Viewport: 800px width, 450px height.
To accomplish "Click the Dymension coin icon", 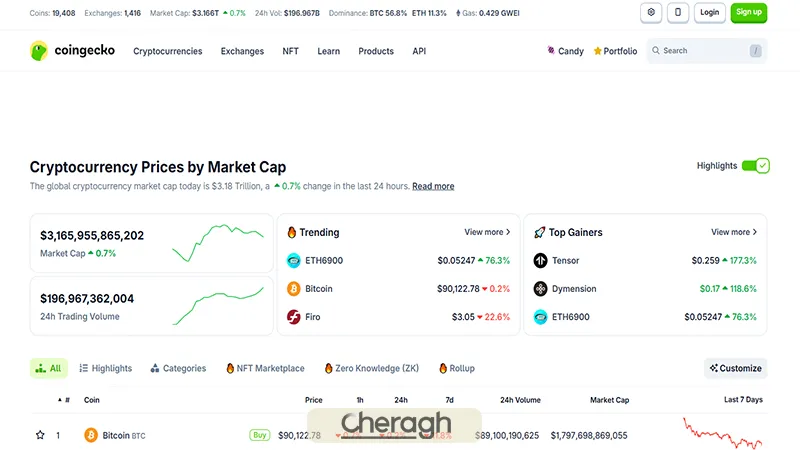I will coord(540,289).
